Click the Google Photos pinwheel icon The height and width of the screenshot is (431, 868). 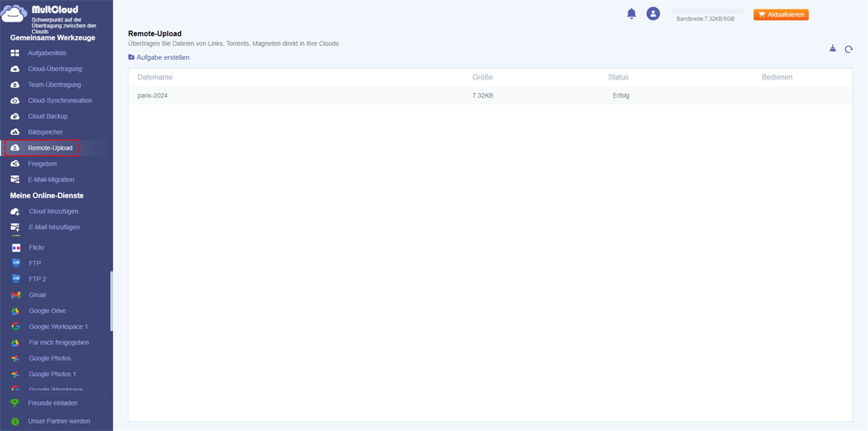(x=15, y=359)
